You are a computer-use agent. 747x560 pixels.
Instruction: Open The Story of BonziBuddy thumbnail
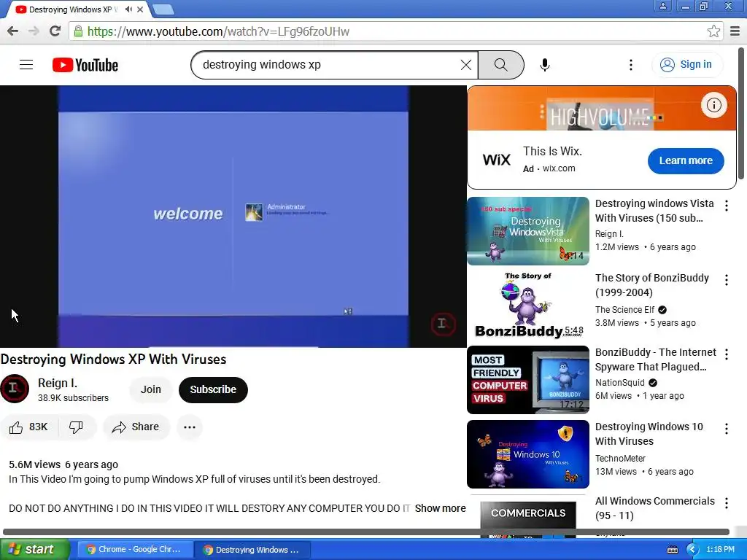click(528, 306)
